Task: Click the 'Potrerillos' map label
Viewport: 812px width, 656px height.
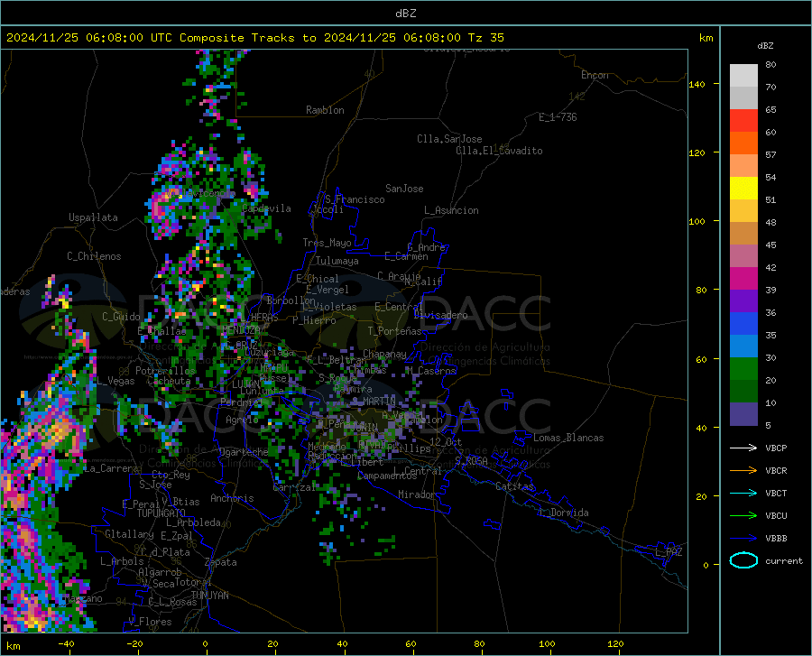Action: point(165,371)
